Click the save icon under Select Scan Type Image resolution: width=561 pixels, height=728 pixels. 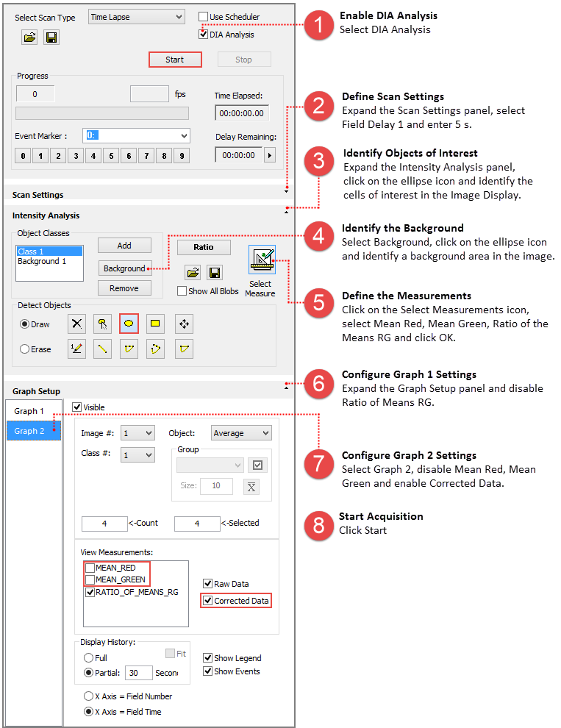(x=51, y=37)
